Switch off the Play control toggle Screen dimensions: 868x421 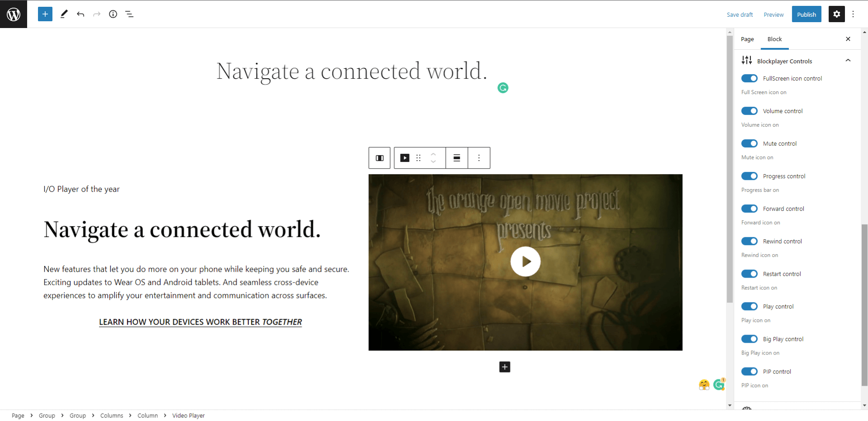(750, 306)
